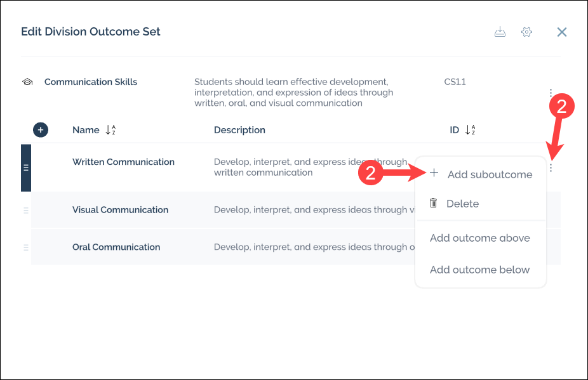
Task: Click the Visual Communication outcome name
Action: [120, 210]
